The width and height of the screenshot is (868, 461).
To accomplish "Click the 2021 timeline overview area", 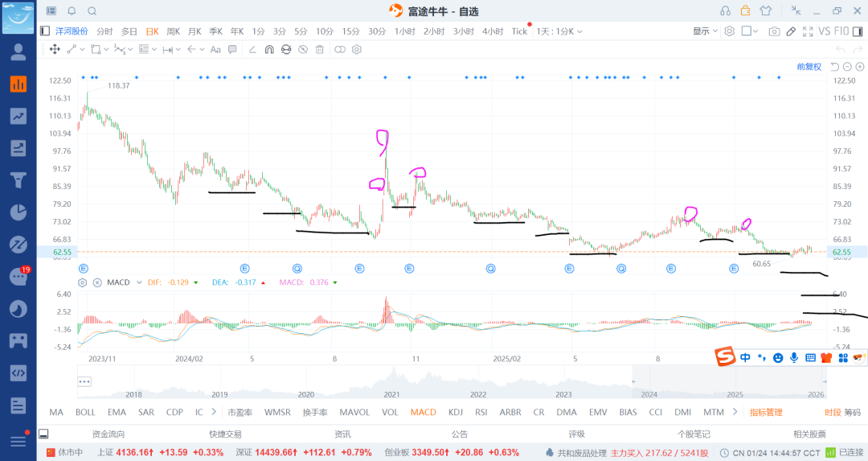I will (x=392, y=394).
